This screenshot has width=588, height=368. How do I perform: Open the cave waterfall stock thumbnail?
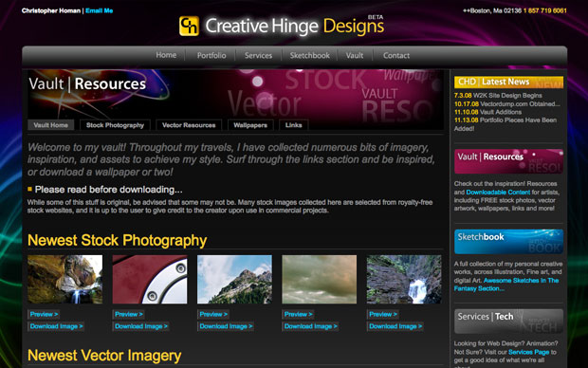point(64,279)
